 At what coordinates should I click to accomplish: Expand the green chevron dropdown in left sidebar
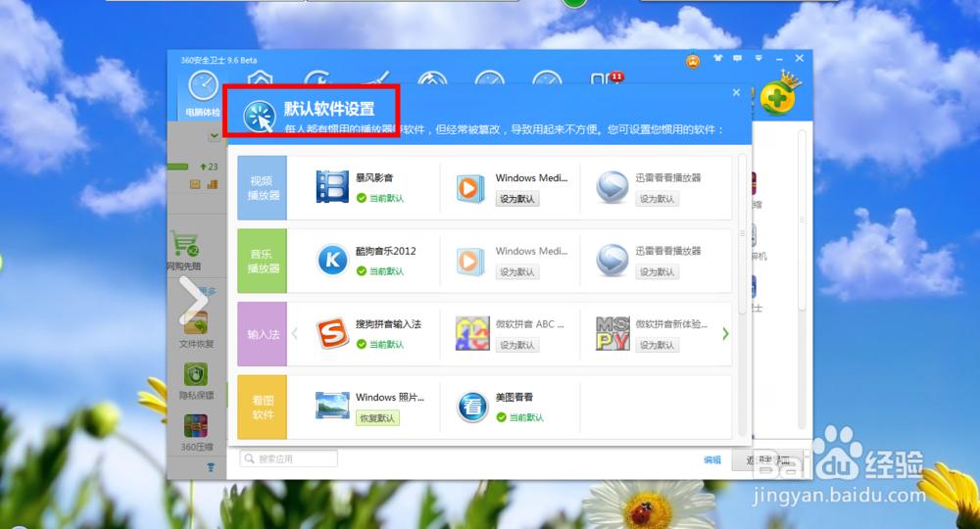tap(214, 135)
